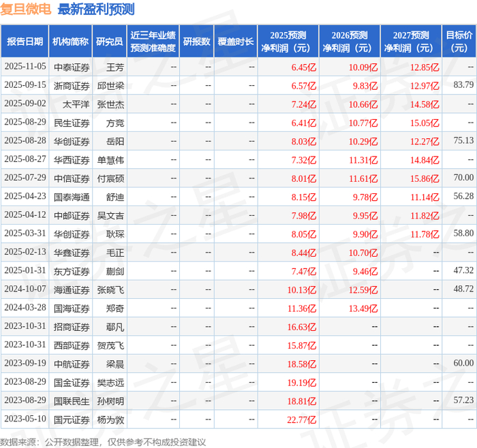Click 华西证券 institution name

72,160
